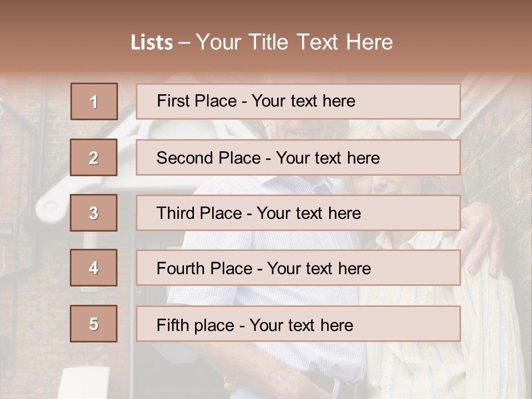Click the First Place text bar
The width and height of the screenshot is (532, 399).
(298, 101)
